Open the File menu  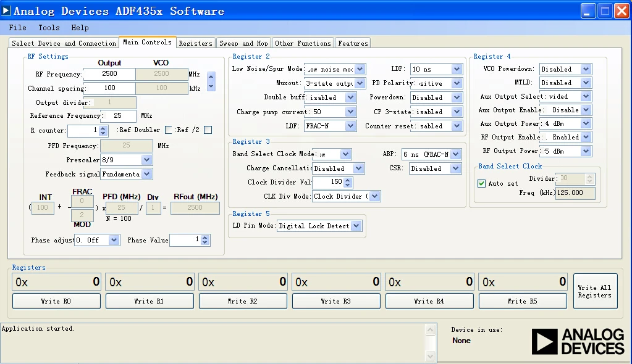pyautogui.click(x=17, y=28)
